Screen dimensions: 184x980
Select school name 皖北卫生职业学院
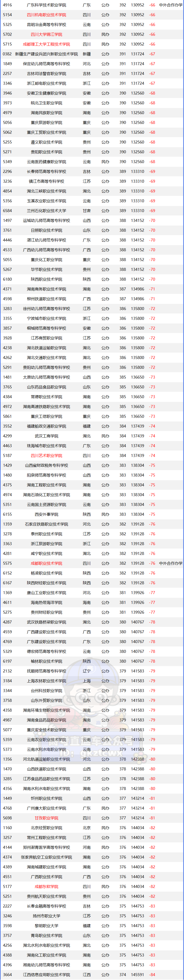click(x=47, y=103)
